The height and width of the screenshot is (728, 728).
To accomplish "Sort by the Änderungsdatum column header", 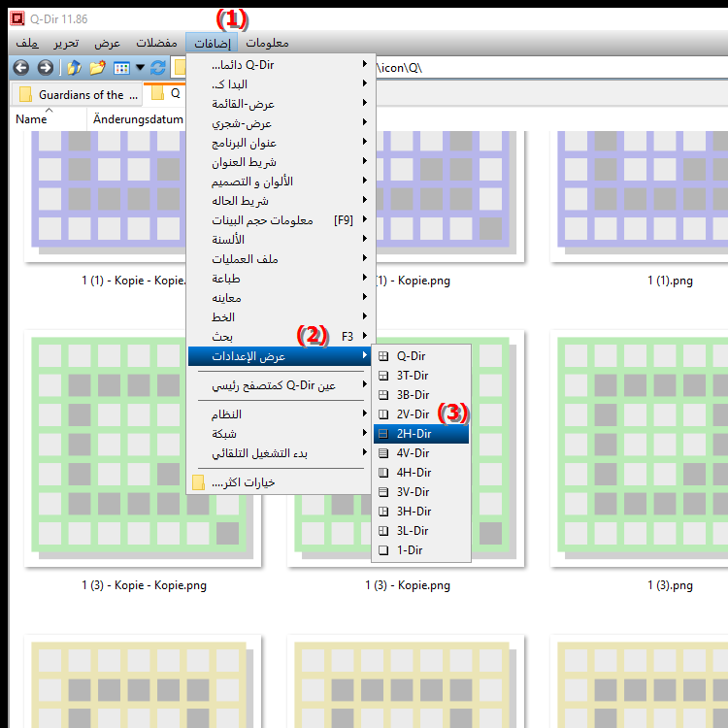I will (x=138, y=119).
